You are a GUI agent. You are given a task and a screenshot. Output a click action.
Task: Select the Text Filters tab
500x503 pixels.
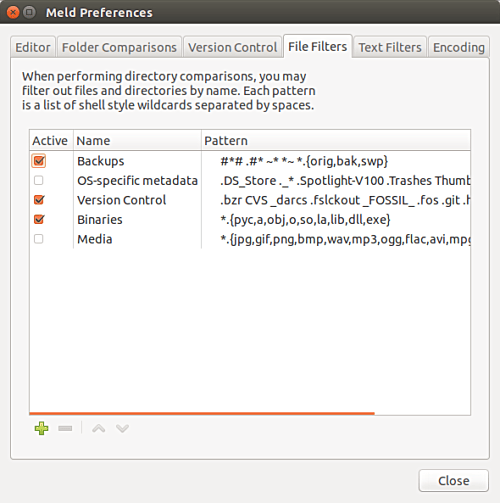(390, 47)
